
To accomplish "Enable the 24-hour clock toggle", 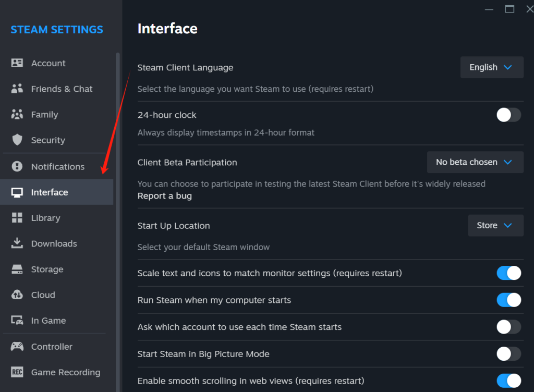I will click(508, 115).
